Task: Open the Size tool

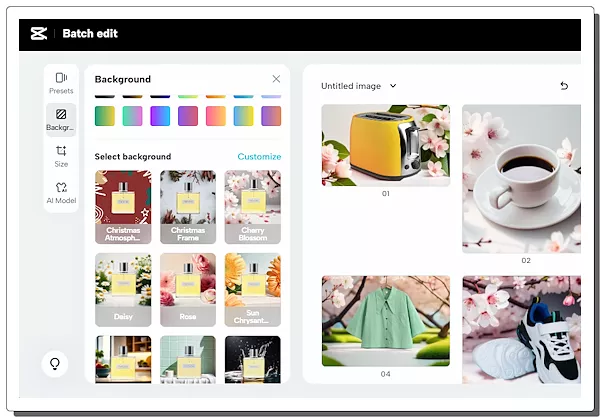Action: point(61,156)
